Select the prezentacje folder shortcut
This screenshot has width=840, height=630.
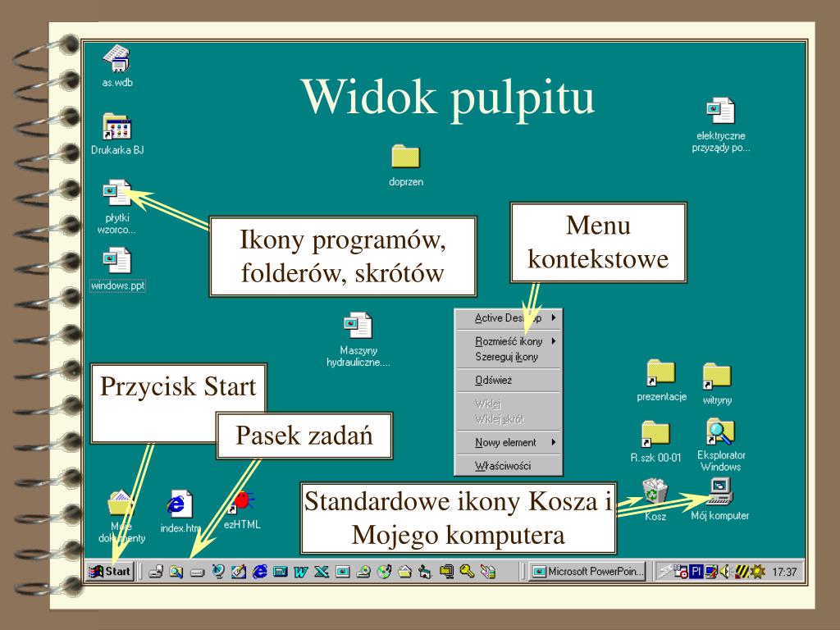click(x=661, y=381)
